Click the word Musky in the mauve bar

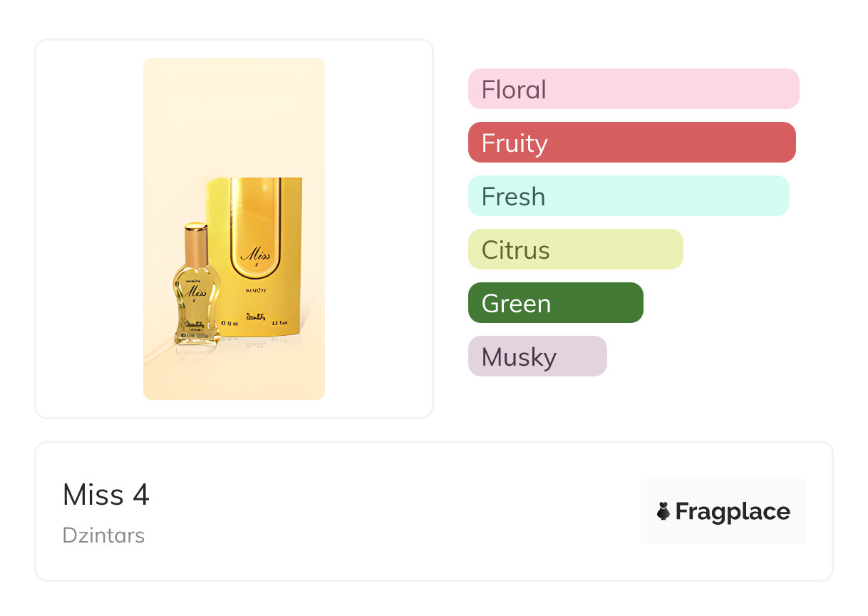pyautogui.click(x=519, y=357)
